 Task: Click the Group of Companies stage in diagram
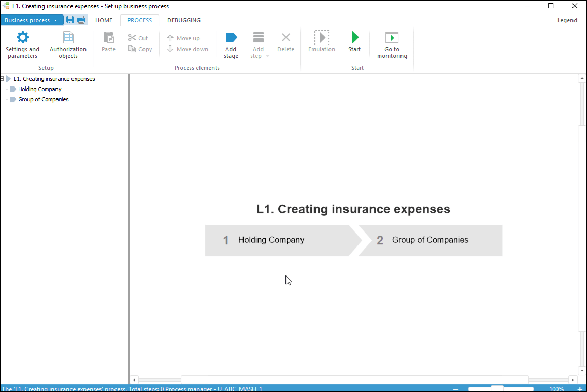tap(430, 240)
